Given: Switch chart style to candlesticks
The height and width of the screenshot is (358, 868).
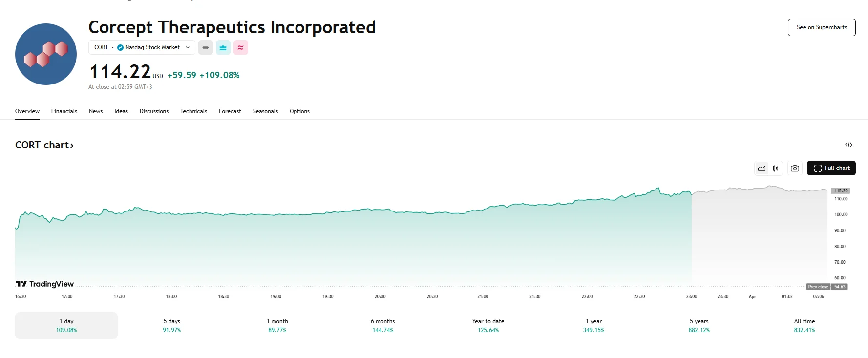Looking at the screenshot, I should 775,168.
